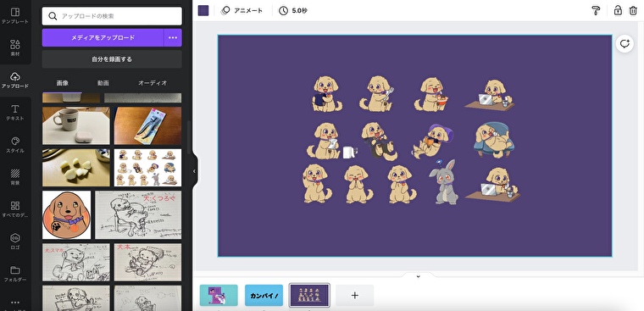Collapse the side panel with the arrow handle
This screenshot has width=644, height=311.
194,171
